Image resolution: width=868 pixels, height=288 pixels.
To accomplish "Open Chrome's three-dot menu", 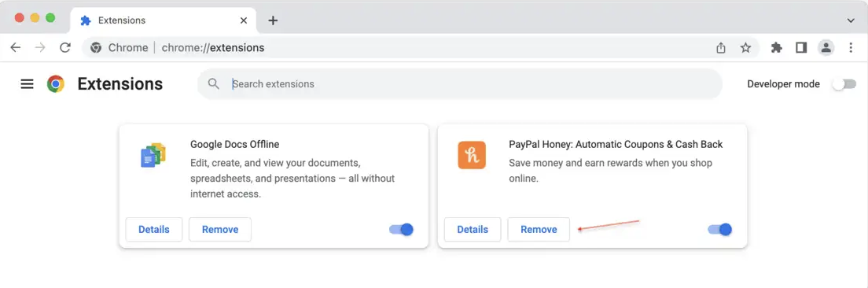I will pos(851,48).
